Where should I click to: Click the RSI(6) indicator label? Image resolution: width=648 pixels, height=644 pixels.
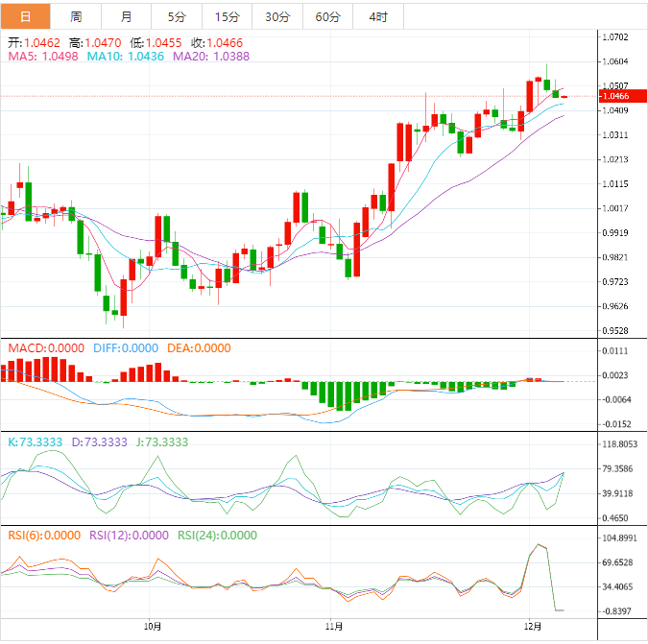pyautogui.click(x=44, y=536)
